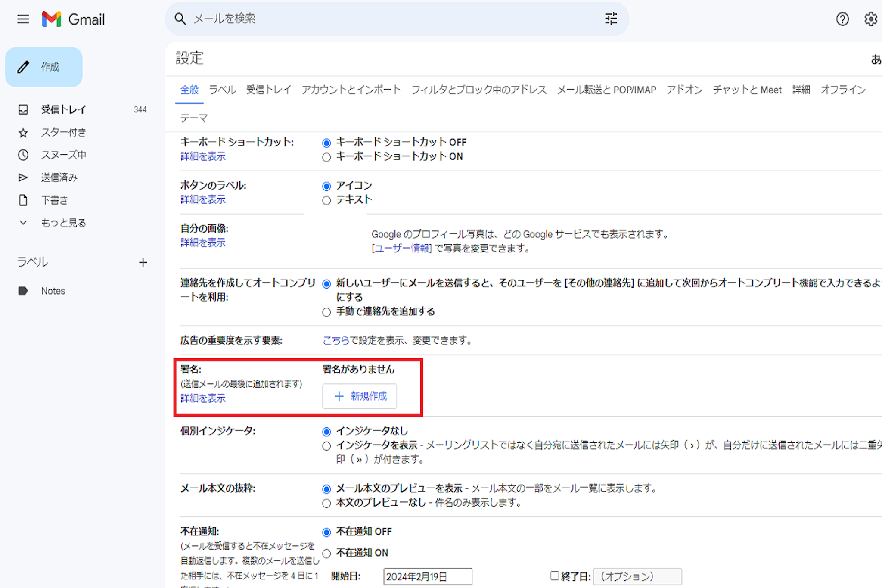This screenshot has width=882, height=588.
Task: Open the Sent (送信済み) folder
Action: coord(59,177)
